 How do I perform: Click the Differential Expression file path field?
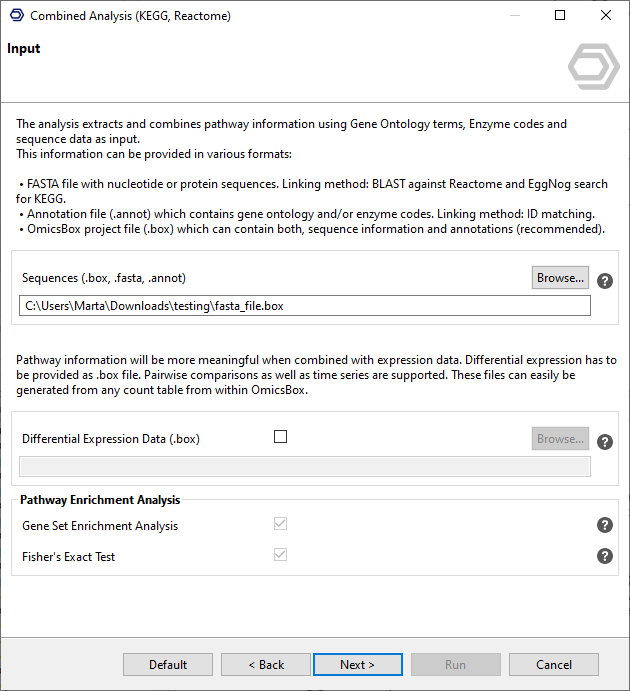pyautogui.click(x=305, y=467)
